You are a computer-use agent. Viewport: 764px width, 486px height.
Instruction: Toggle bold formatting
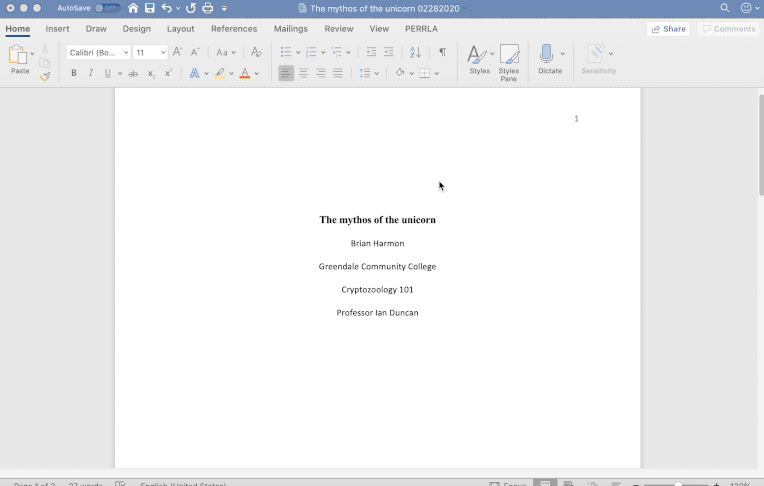[x=74, y=73]
